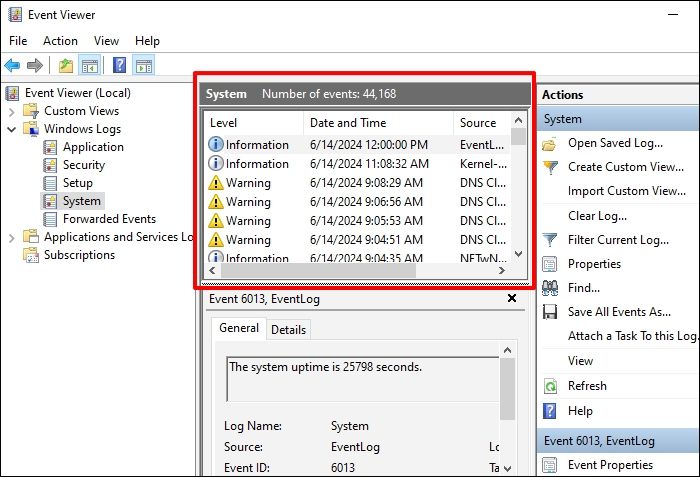Click Clear Log in Actions pane
This screenshot has height=477, width=700.
pos(597,215)
